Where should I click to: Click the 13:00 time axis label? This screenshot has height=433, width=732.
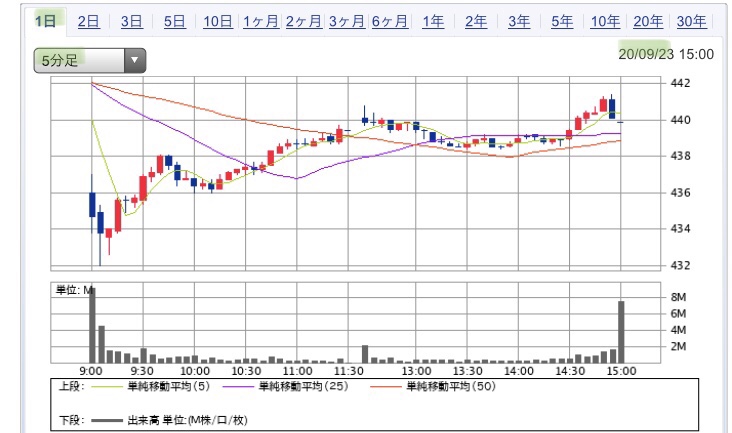click(416, 371)
